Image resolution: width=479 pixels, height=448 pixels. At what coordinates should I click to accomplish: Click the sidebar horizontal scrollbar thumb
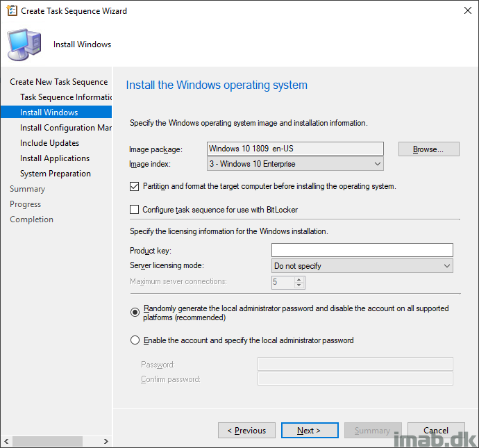pyautogui.click(x=47, y=441)
